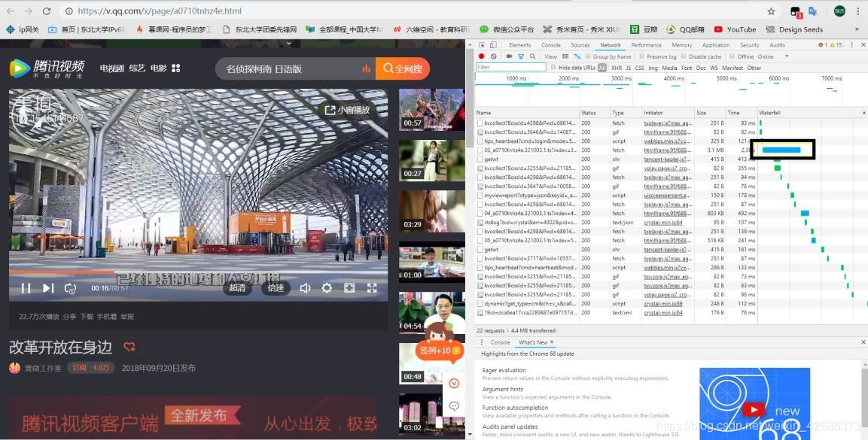Click the network Filter text field
This screenshot has height=440, width=868.
(511, 68)
